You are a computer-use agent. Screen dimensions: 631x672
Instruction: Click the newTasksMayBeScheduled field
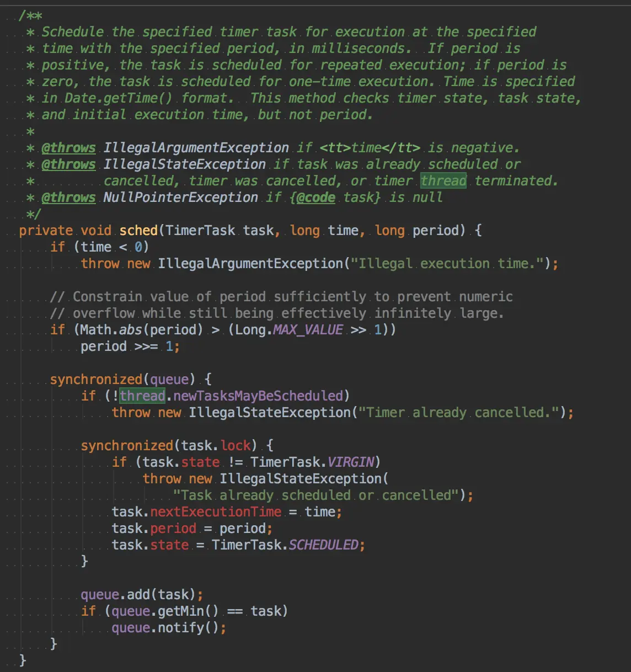pyautogui.click(x=258, y=396)
